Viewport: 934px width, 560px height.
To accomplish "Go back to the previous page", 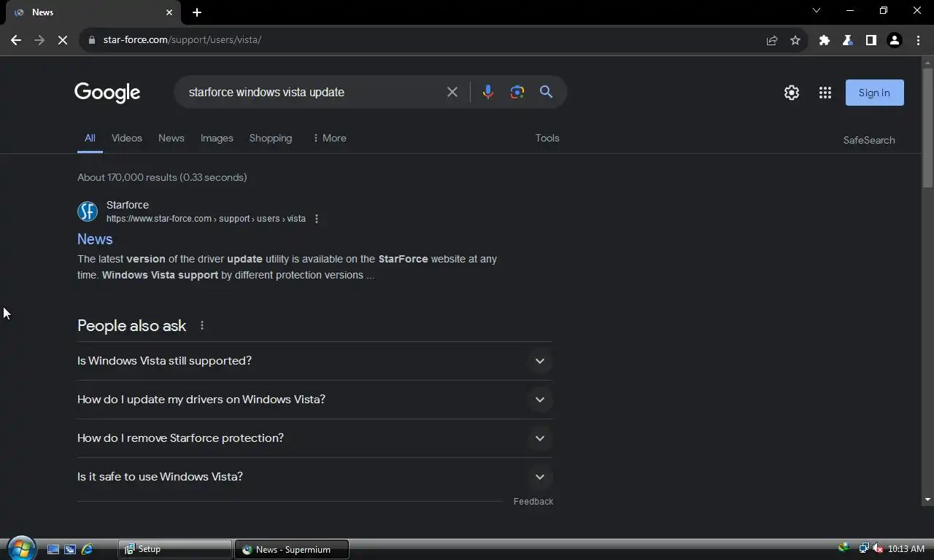I will [x=16, y=40].
